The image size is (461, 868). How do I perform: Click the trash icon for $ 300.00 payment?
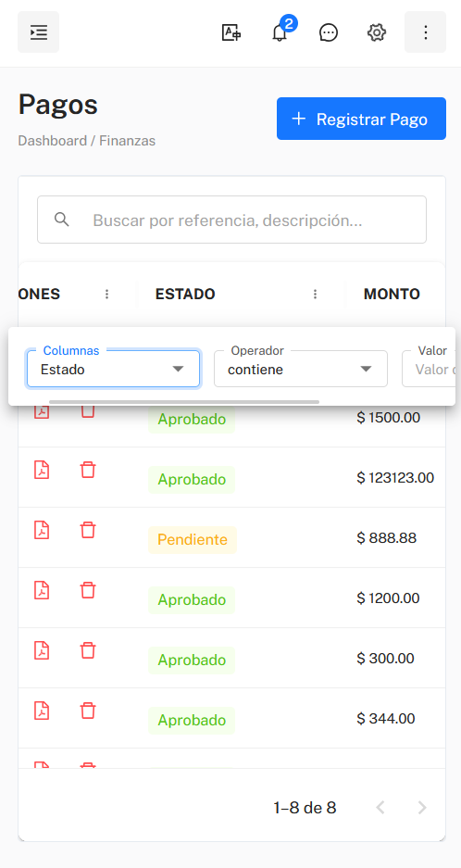(x=88, y=650)
